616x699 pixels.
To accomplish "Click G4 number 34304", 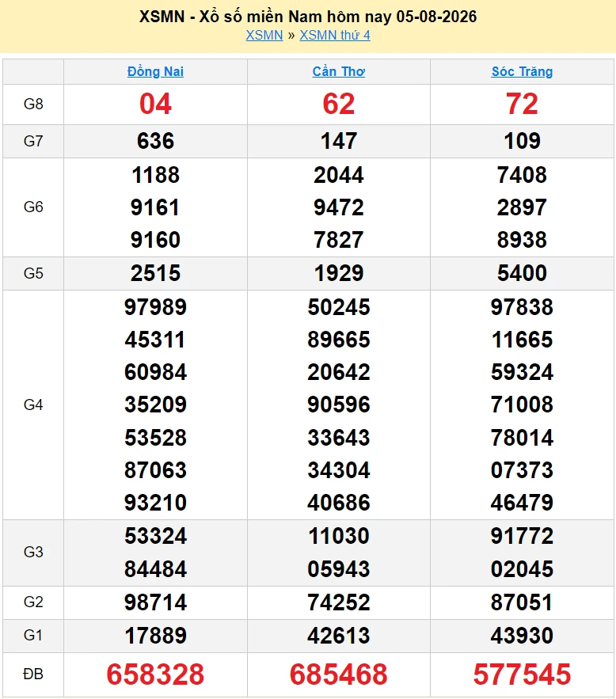I will [339, 470].
